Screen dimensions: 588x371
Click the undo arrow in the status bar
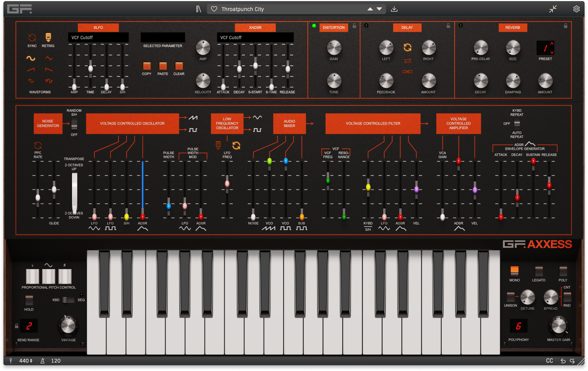click(x=563, y=361)
